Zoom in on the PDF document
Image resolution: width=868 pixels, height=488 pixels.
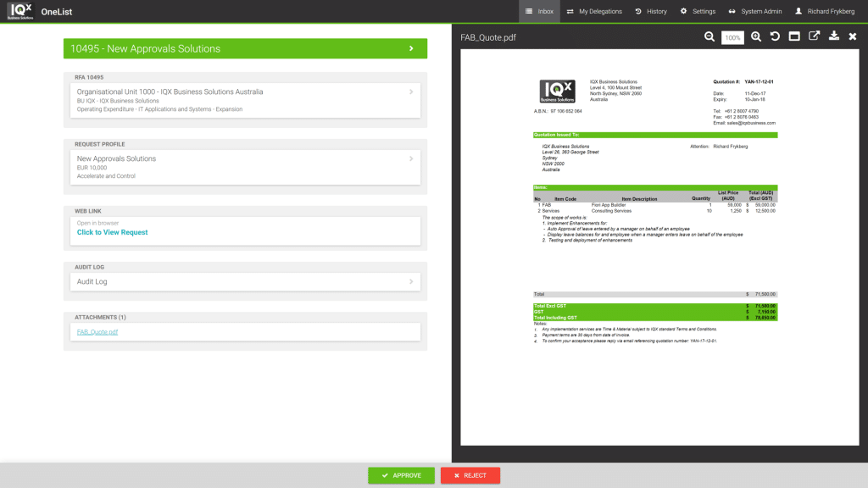[755, 37]
